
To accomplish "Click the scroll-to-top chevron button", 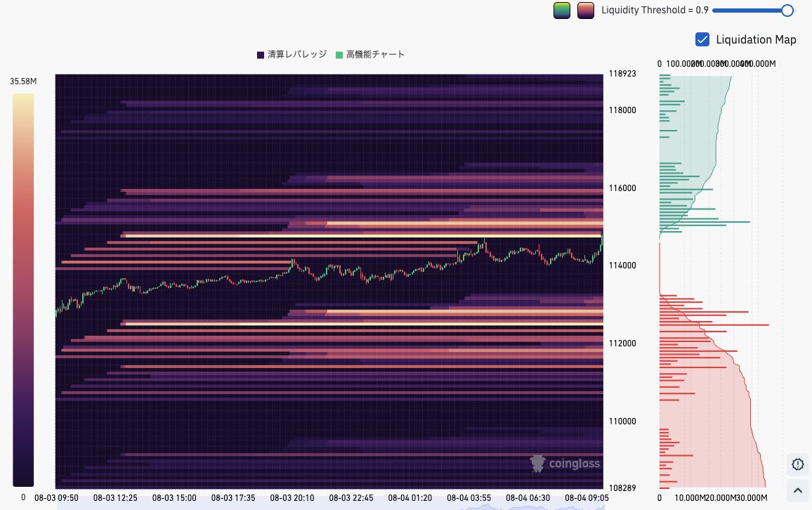I will pos(798,490).
